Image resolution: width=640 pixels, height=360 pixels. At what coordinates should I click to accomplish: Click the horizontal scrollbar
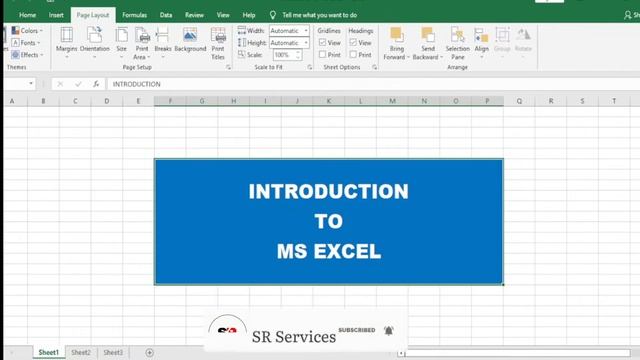coord(517,353)
